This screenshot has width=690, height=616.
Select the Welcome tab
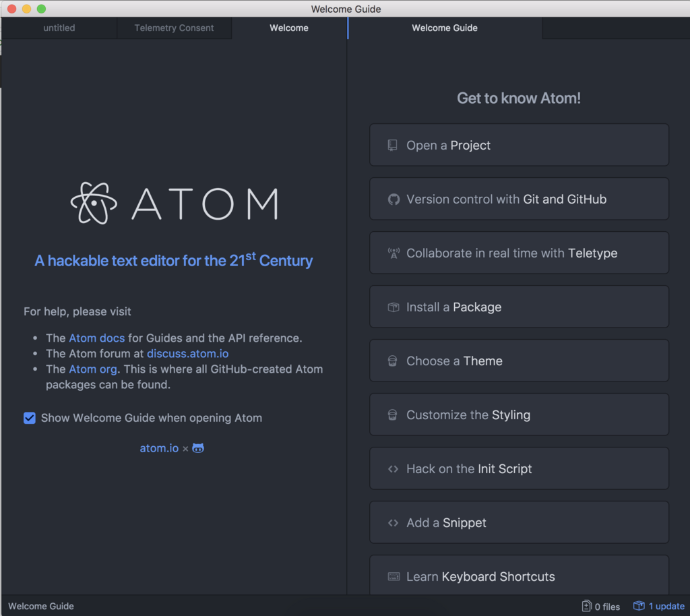coord(289,28)
